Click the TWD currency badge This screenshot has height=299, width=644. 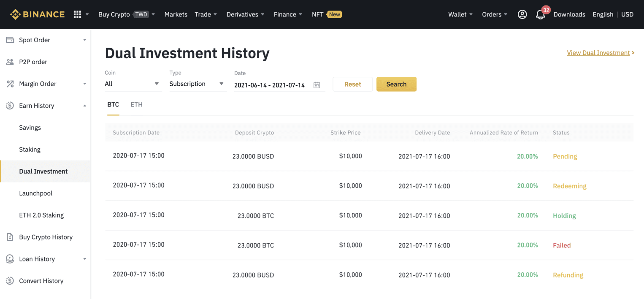point(141,14)
